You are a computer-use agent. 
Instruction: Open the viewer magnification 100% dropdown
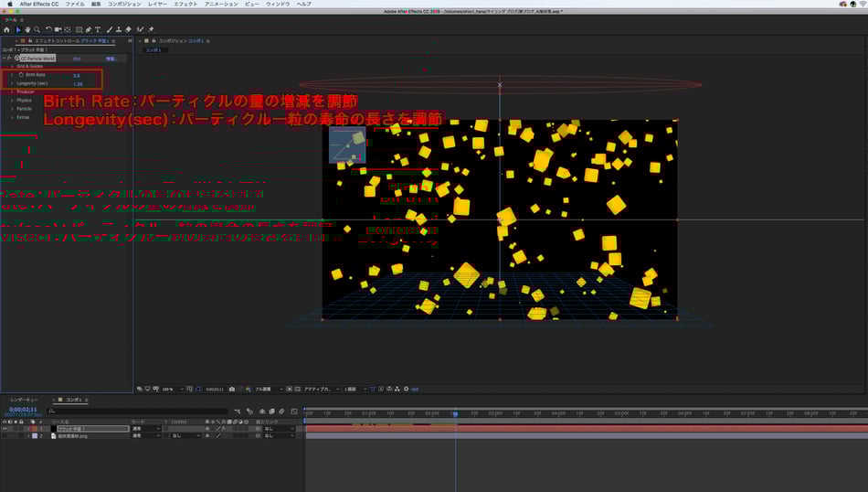(x=169, y=389)
